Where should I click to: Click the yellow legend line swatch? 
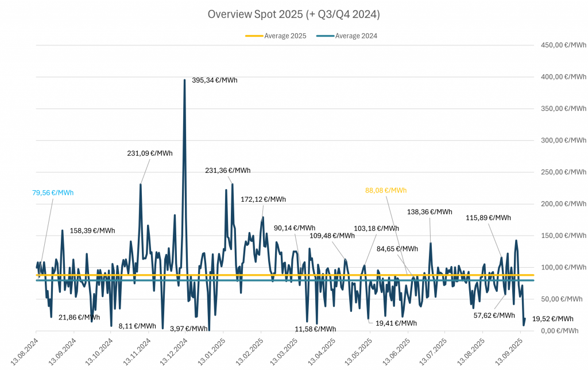tap(254, 36)
